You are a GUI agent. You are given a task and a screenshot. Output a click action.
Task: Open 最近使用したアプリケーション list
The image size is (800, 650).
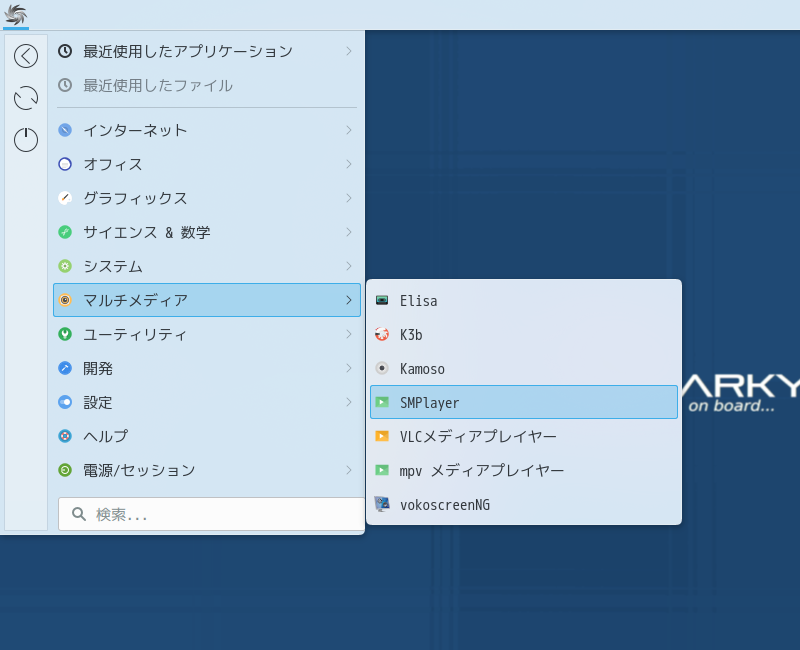pyautogui.click(x=207, y=51)
